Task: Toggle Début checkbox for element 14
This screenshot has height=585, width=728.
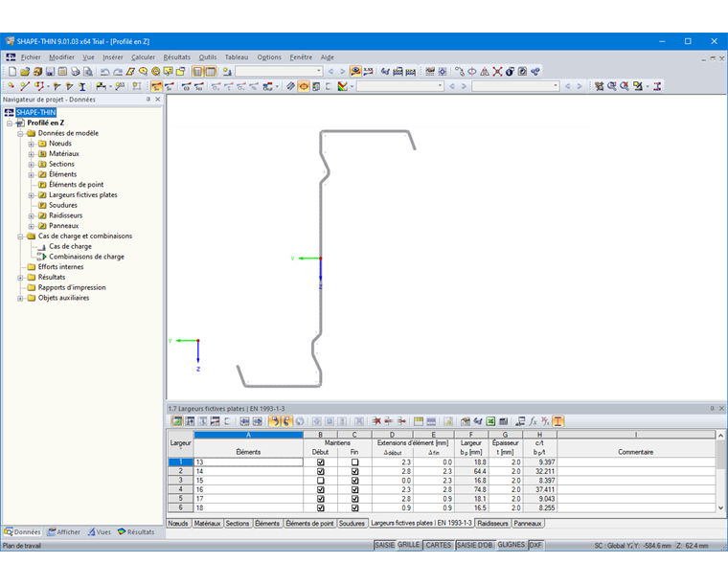Action: click(x=320, y=471)
